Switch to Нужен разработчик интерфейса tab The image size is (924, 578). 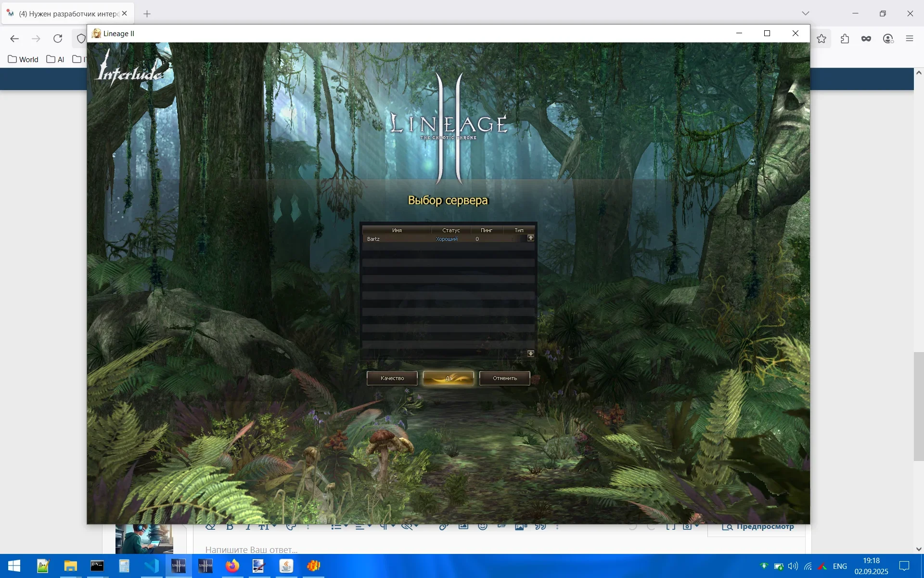pos(68,13)
